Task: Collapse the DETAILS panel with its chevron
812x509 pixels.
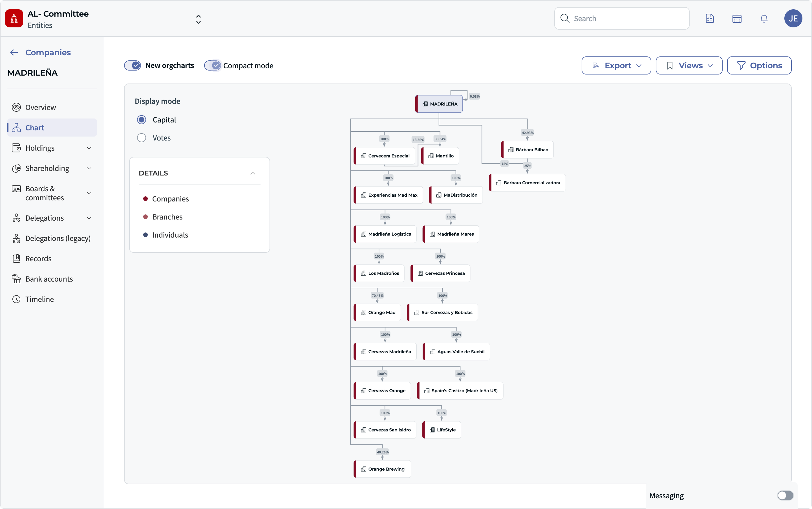Action: [x=253, y=173]
